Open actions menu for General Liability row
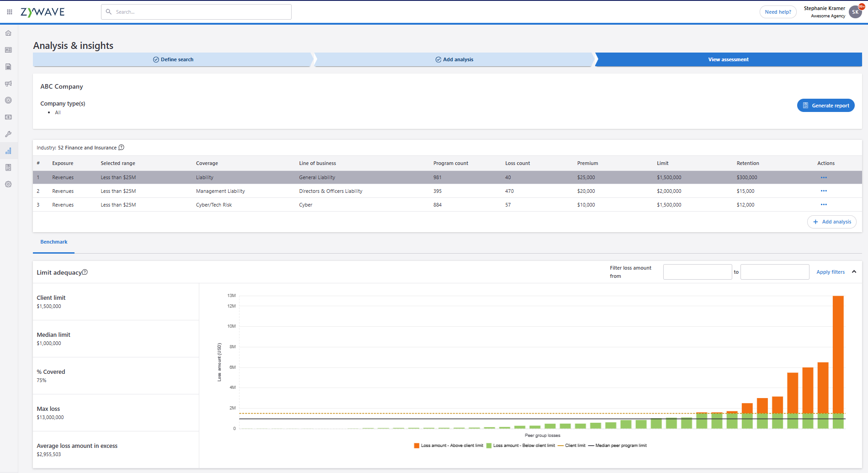The width and height of the screenshot is (868, 473). point(823,177)
